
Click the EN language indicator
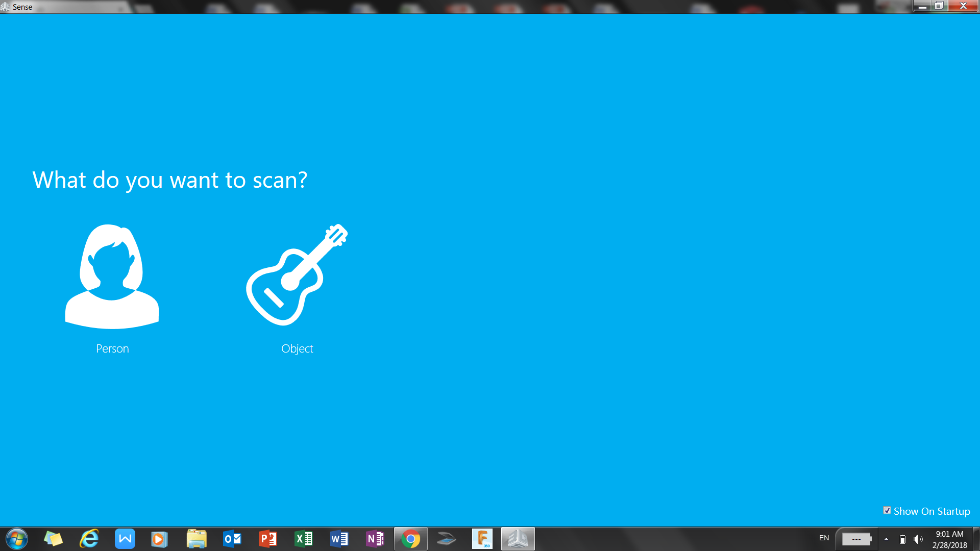pyautogui.click(x=824, y=538)
